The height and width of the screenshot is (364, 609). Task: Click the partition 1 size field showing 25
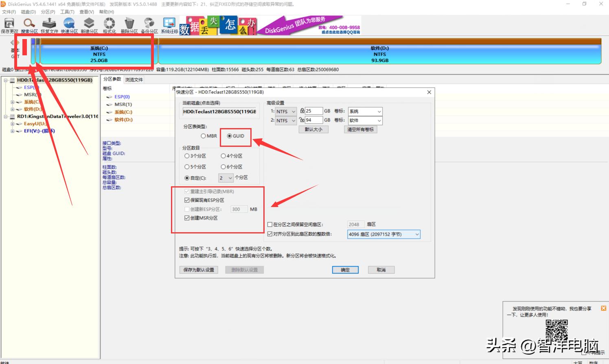(313, 111)
